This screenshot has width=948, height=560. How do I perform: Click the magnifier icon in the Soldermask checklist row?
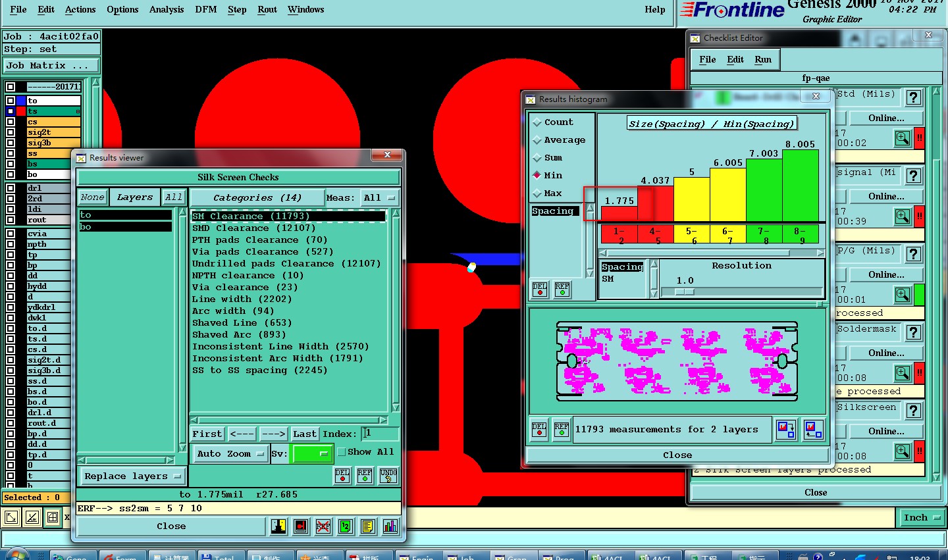pos(903,373)
